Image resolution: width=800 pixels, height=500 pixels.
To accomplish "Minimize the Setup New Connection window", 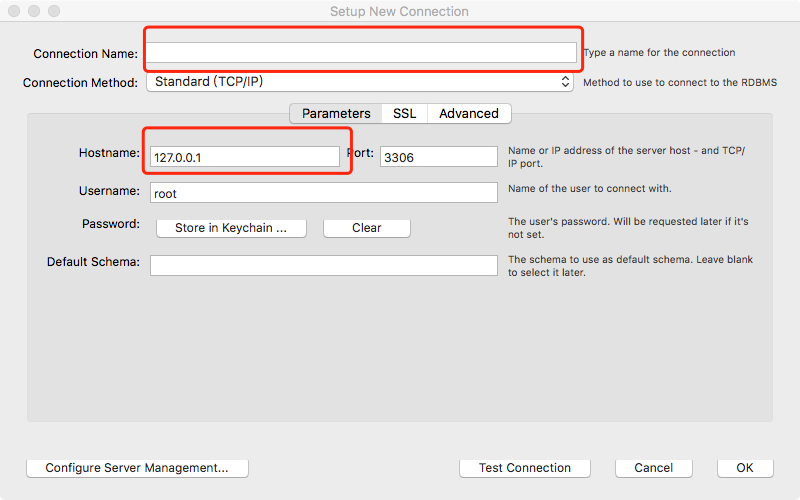I will click(34, 11).
